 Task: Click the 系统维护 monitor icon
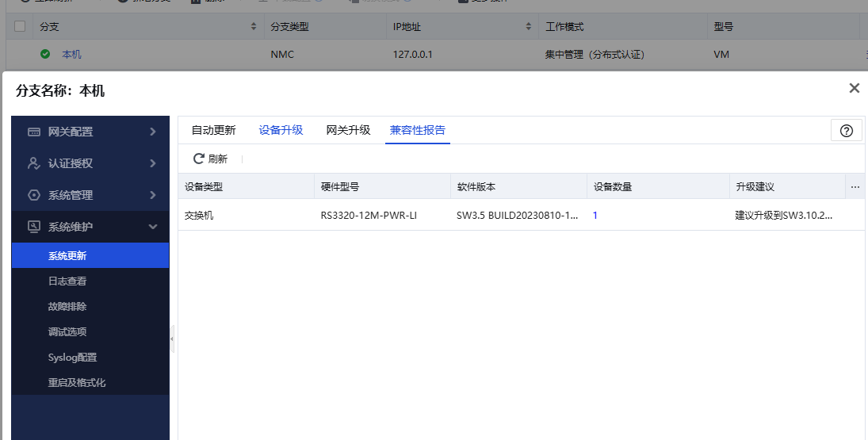coord(34,227)
